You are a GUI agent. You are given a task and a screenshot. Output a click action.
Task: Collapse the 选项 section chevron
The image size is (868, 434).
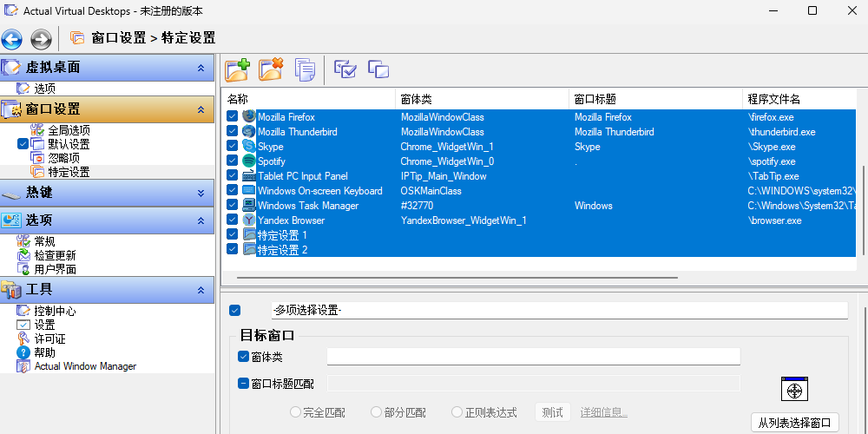201,220
